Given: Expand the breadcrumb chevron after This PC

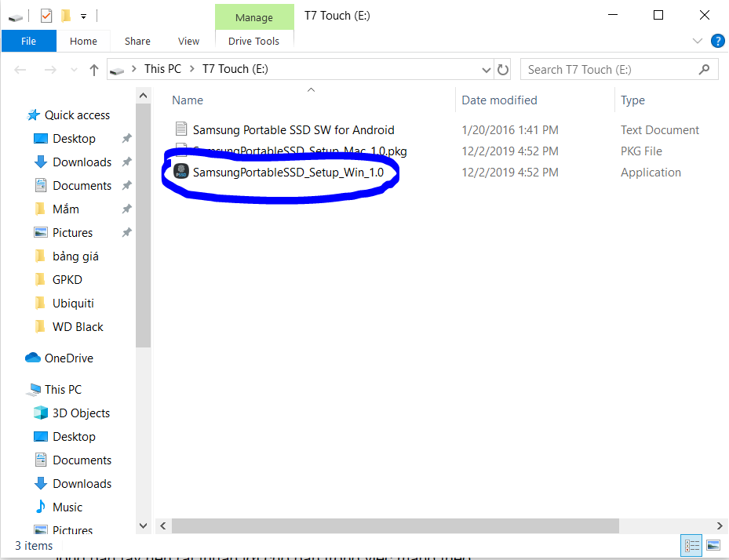Looking at the screenshot, I should pyautogui.click(x=191, y=69).
